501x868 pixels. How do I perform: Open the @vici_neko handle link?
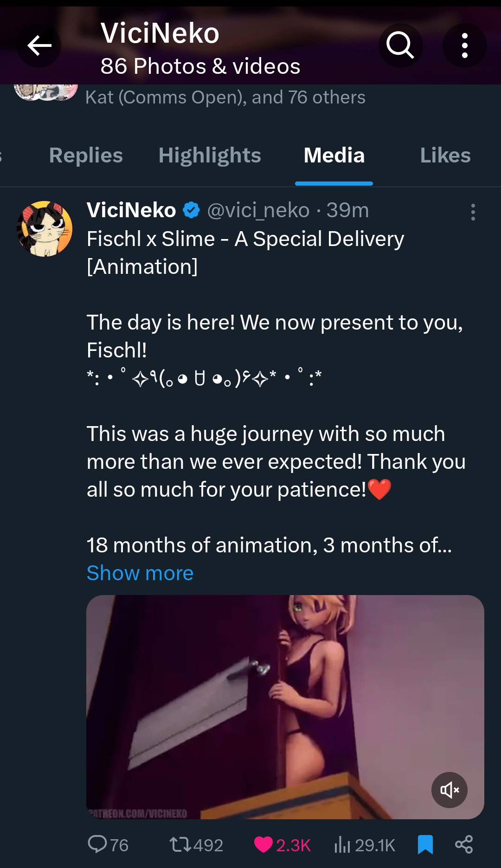coord(258,210)
